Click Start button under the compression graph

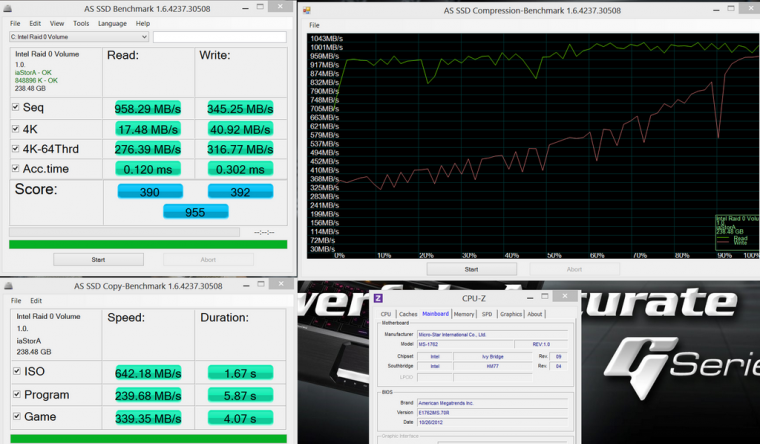[471, 268]
